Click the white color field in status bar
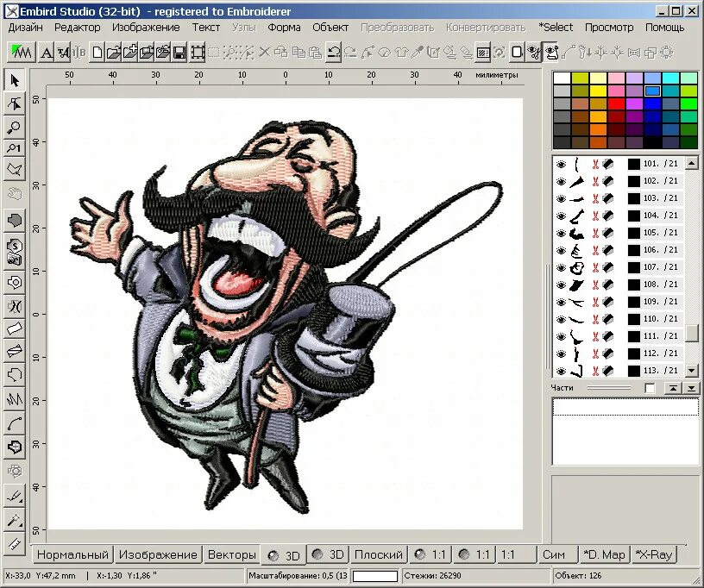The image size is (704, 588). coord(375,576)
